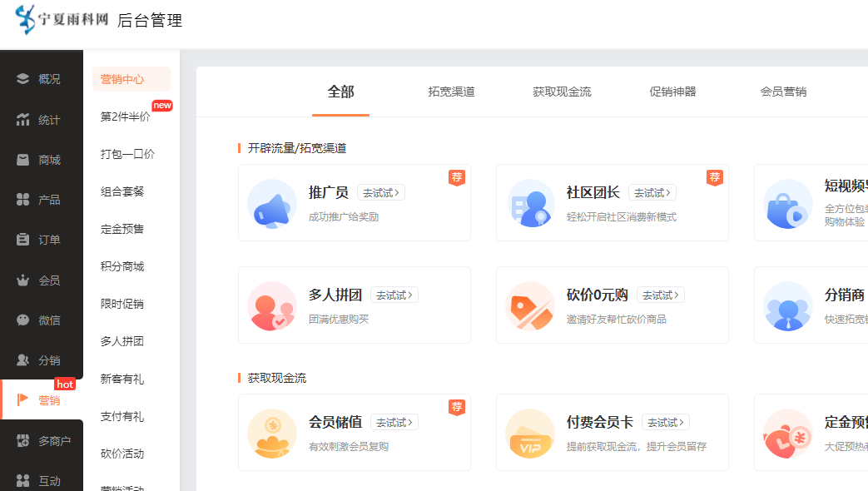This screenshot has height=491, width=868.
Task: Click 去试试 button for 推广员
Action: [381, 192]
